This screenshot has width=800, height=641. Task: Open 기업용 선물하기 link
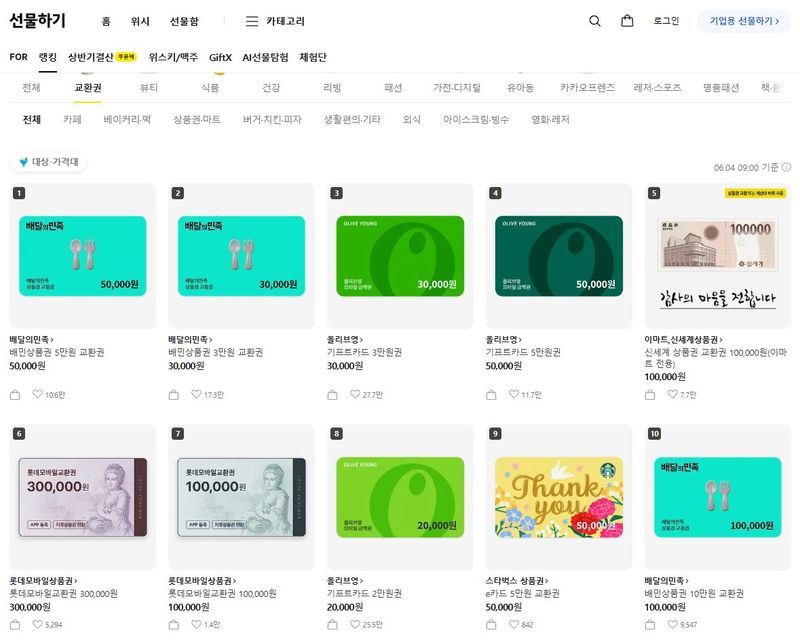(744, 21)
